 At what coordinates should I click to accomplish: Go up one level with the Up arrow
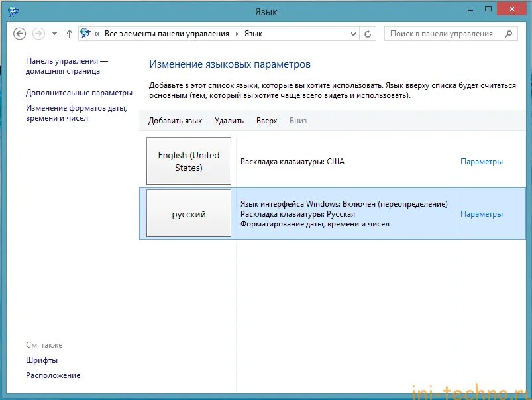coord(69,34)
